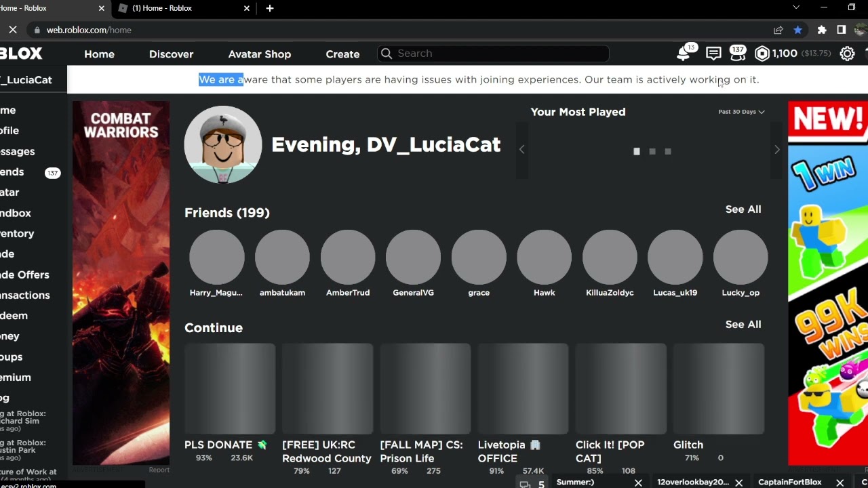Click the Roblox logo in the navbar
Image resolution: width=868 pixels, height=488 pixels.
(21, 54)
